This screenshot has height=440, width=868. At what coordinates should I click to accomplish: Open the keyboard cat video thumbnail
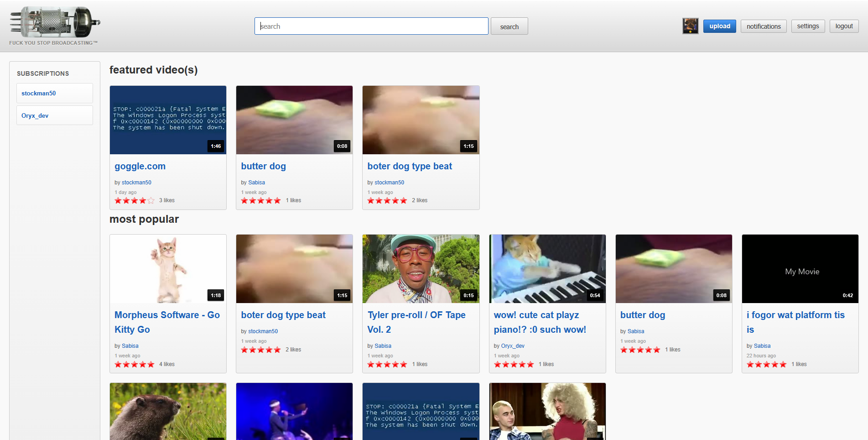tap(547, 269)
